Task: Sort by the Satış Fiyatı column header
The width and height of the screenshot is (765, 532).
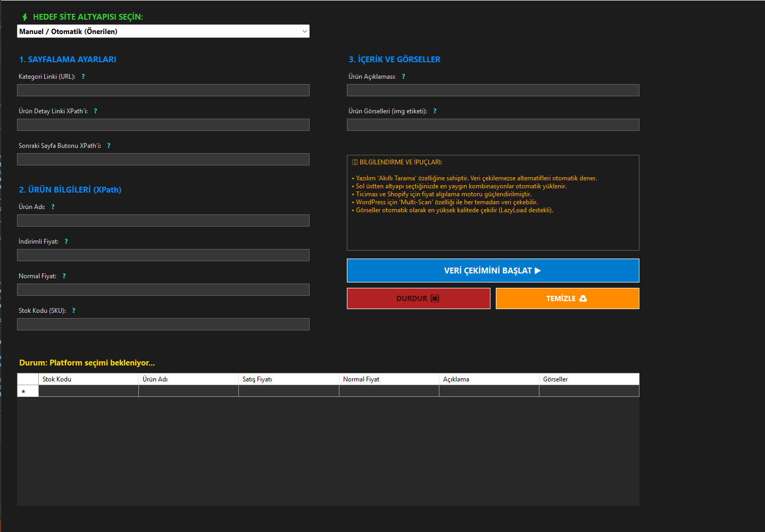Action: (x=289, y=379)
